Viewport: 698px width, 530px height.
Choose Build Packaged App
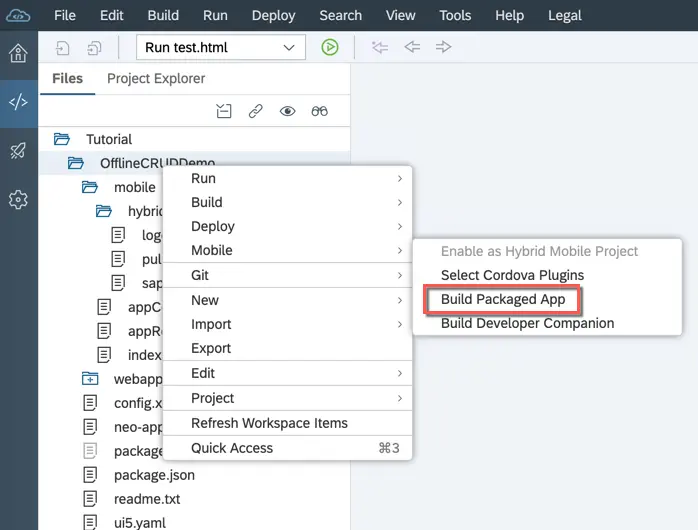(x=547, y=299)
